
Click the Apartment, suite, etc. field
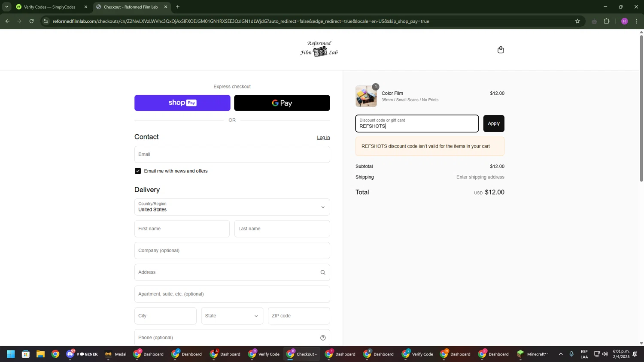(x=232, y=294)
